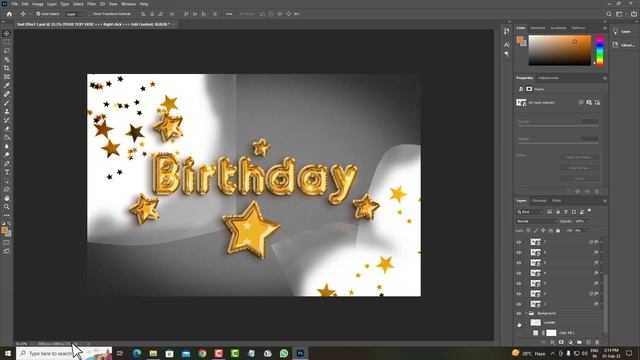Click the Layers panel vertical scrollbar
The width and height of the screenshot is (640, 360).
coord(605,304)
